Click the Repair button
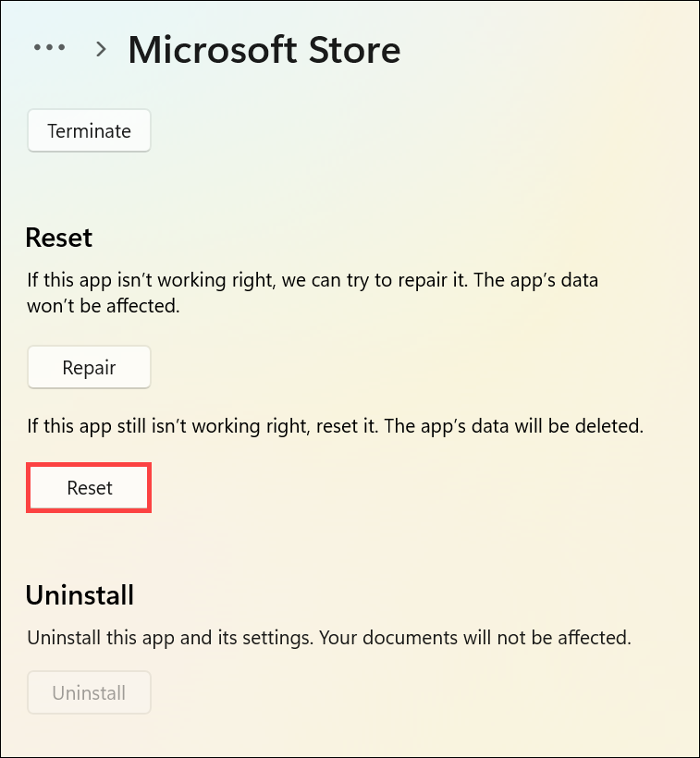 (89, 368)
